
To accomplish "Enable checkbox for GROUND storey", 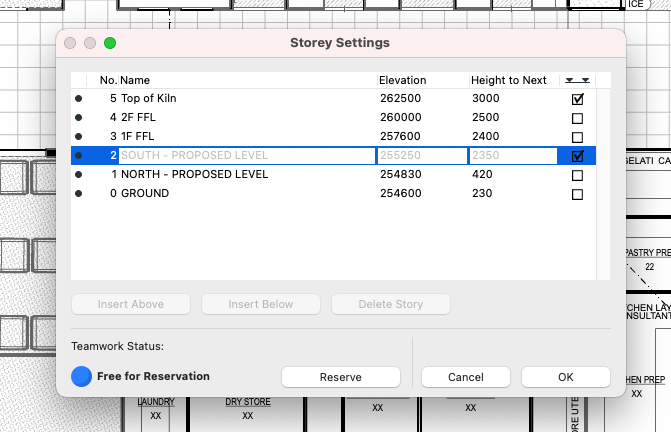I will click(577, 194).
